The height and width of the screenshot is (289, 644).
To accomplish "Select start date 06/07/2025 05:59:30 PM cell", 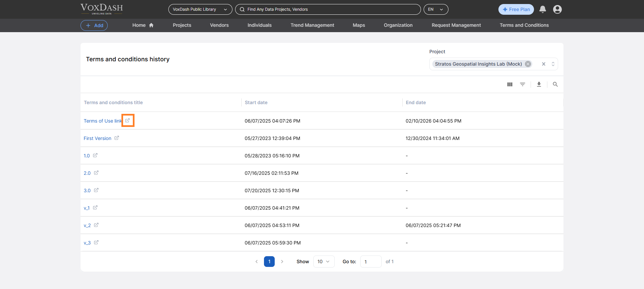I will [x=273, y=243].
